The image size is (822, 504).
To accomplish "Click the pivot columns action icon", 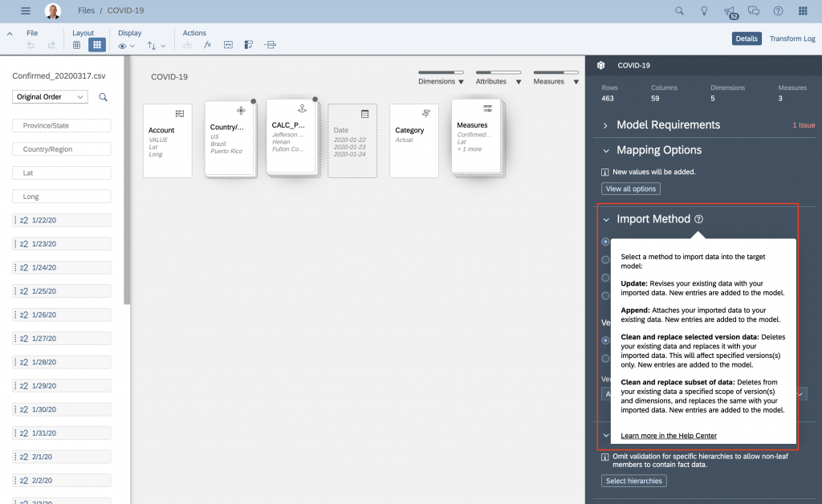I will pyautogui.click(x=249, y=45).
